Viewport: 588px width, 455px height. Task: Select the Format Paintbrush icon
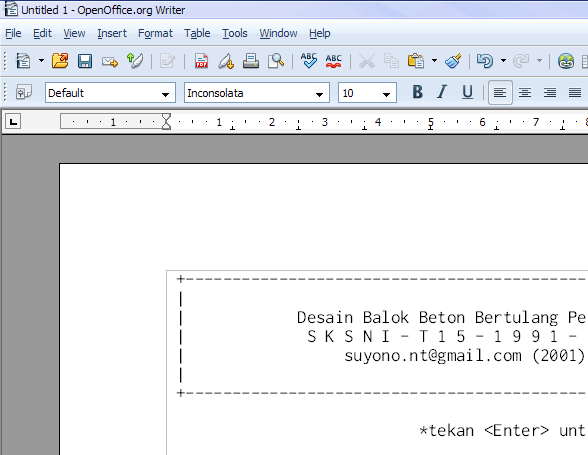point(453,61)
